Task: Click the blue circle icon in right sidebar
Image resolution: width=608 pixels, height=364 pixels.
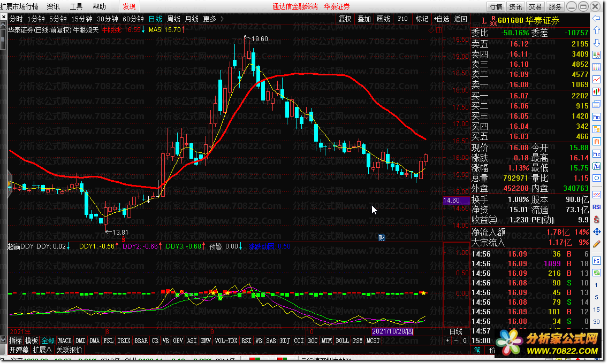Action: pos(596,179)
